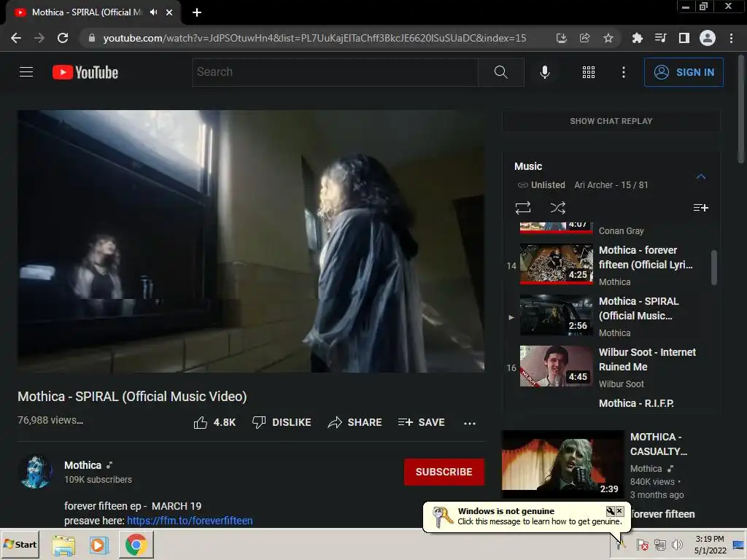Screen dimensions: 747x560
Task: Click the video player to pause
Action: pos(251,241)
